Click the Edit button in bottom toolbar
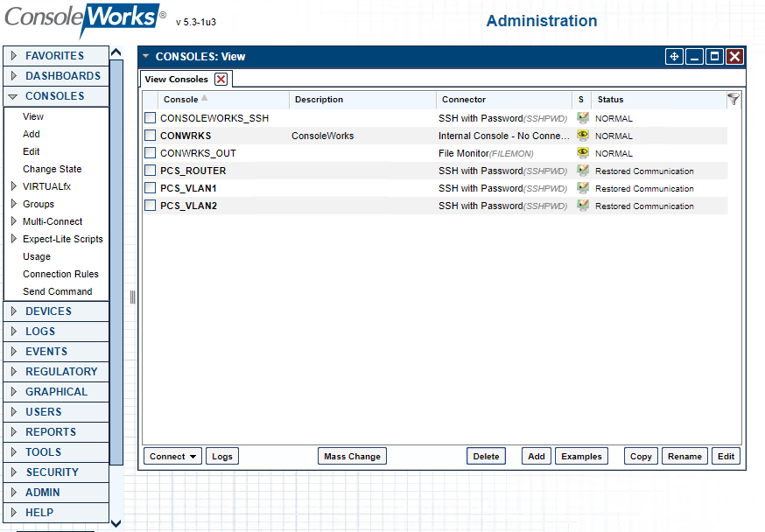 pyautogui.click(x=726, y=457)
